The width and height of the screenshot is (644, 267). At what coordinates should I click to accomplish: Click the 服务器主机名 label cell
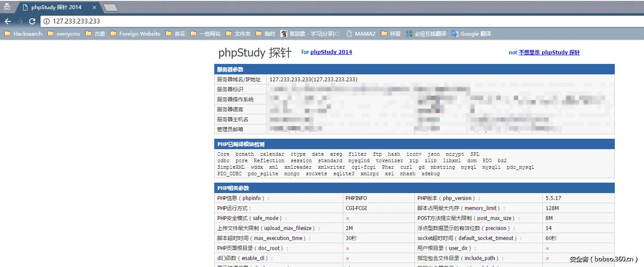pyautogui.click(x=240, y=120)
